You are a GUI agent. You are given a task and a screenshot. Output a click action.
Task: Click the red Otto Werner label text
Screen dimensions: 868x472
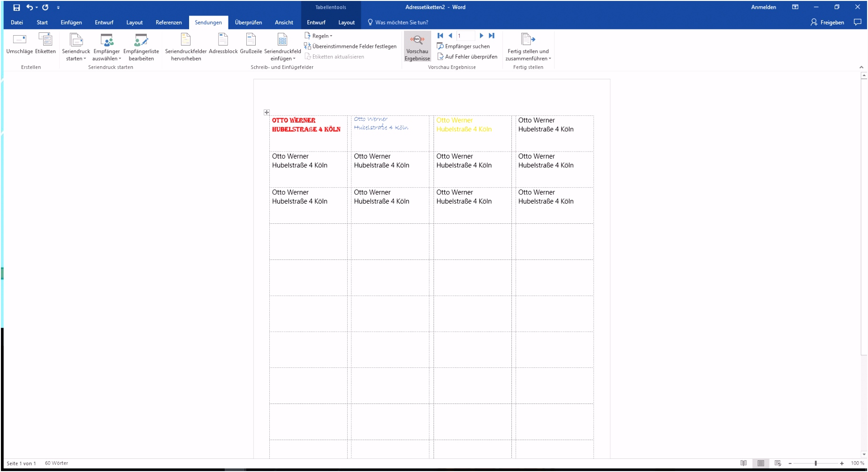[306, 125]
